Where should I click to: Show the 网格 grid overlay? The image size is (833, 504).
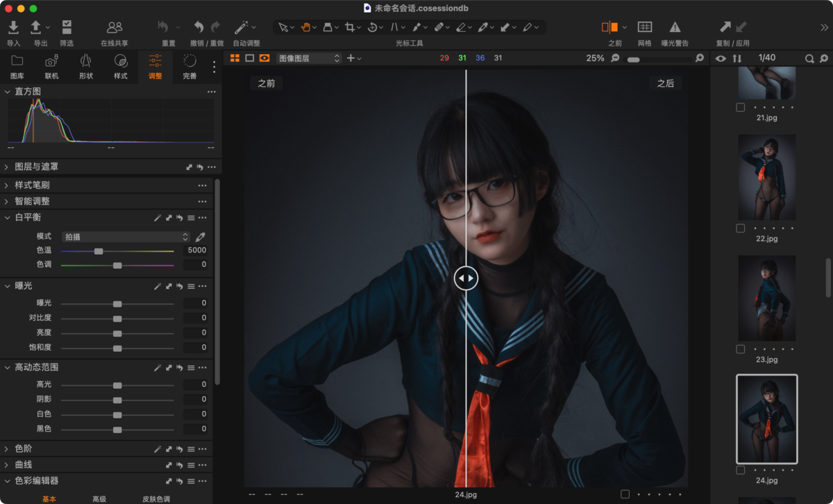644,27
